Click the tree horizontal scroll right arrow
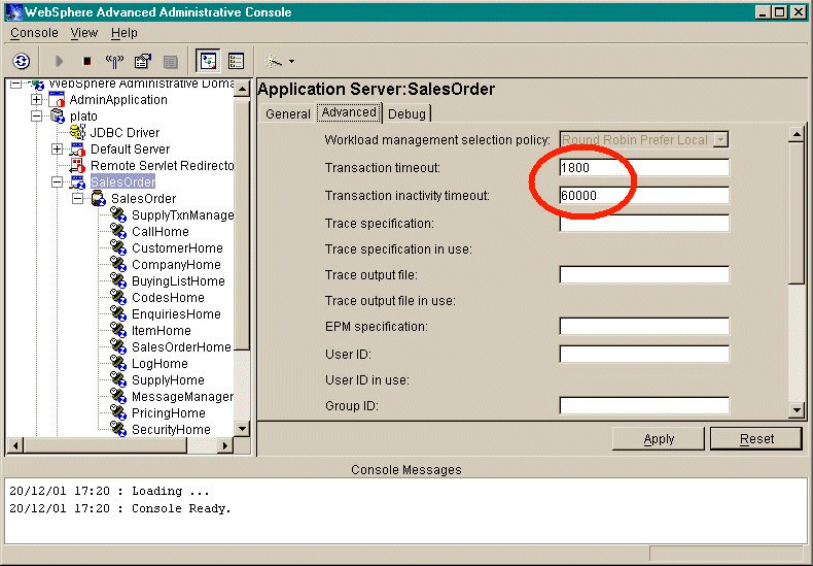 (x=225, y=445)
